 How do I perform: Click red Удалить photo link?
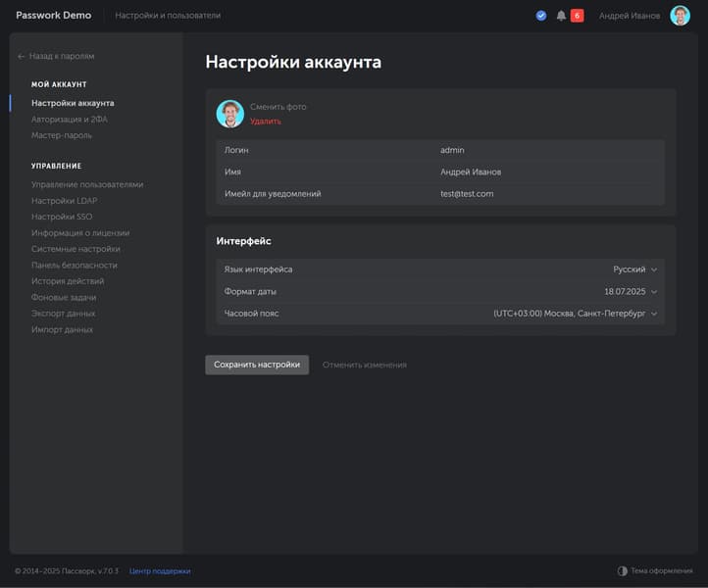pyautogui.click(x=266, y=122)
